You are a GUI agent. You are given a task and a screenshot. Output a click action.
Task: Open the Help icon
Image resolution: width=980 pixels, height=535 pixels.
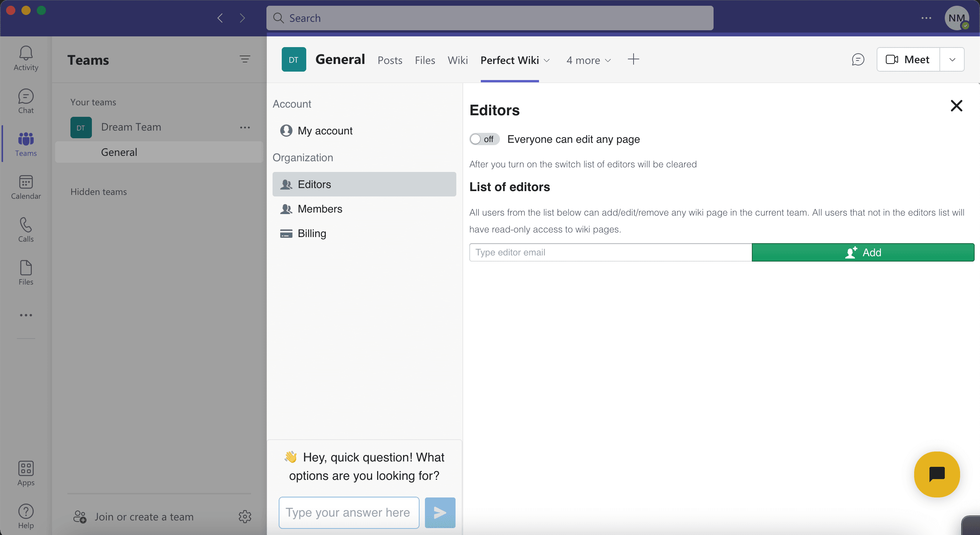pyautogui.click(x=26, y=516)
